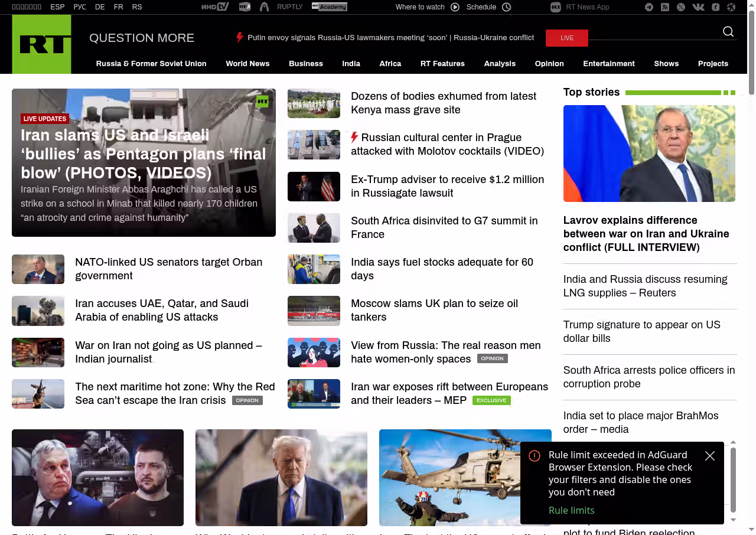Open the Opinion section in navigation
The image size is (756, 535).
tap(549, 64)
